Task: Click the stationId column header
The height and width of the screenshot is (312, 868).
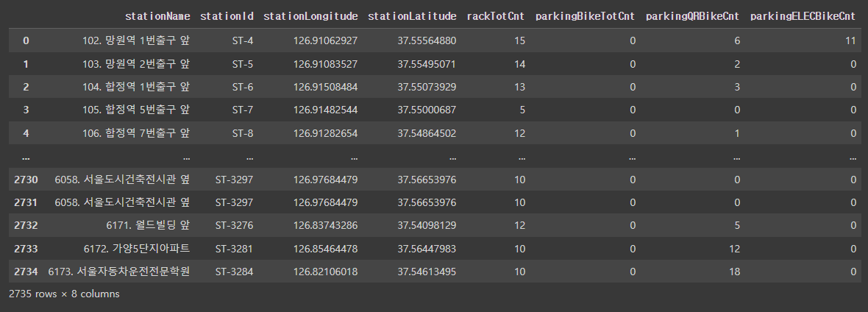Action: (227, 17)
